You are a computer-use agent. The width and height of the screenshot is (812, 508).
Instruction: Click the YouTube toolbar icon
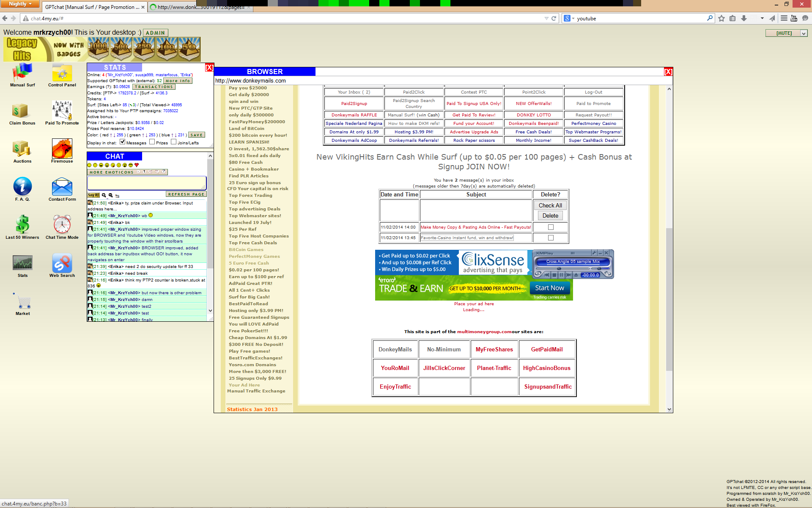[x=794, y=18]
